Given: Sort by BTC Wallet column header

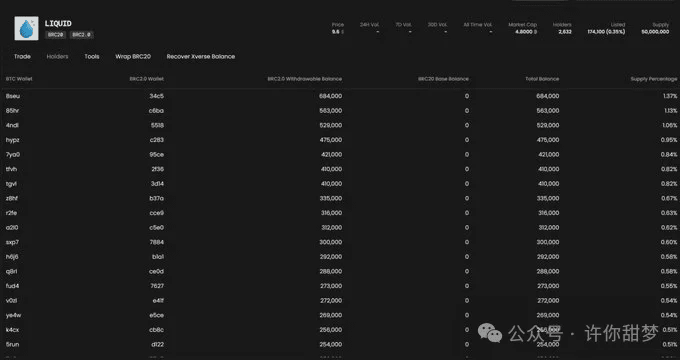Looking at the screenshot, I should pos(19,79).
